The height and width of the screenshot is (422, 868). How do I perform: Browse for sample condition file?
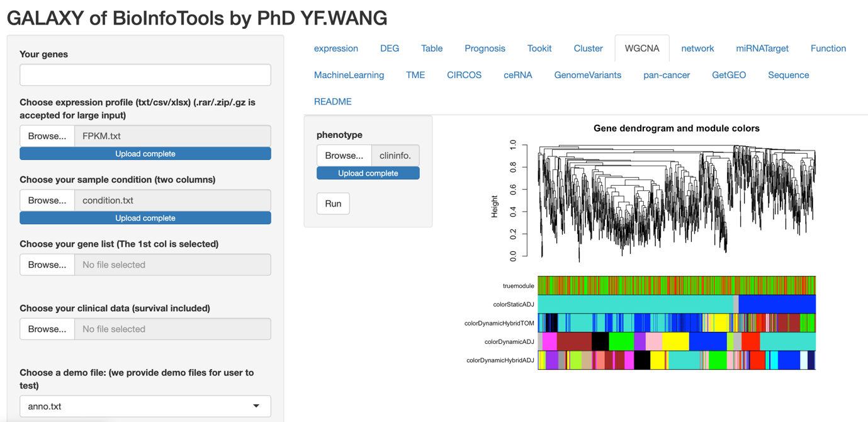tap(47, 200)
